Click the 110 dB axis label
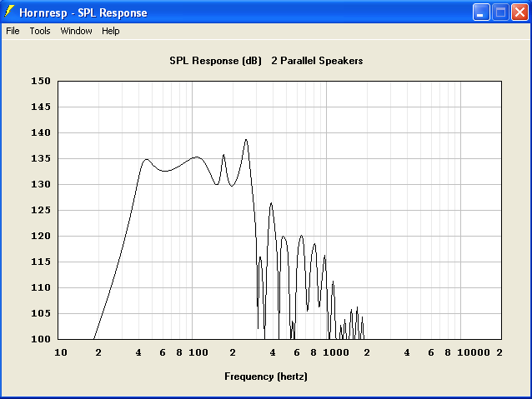Viewport: 532px width, 399px height. pyautogui.click(x=41, y=287)
